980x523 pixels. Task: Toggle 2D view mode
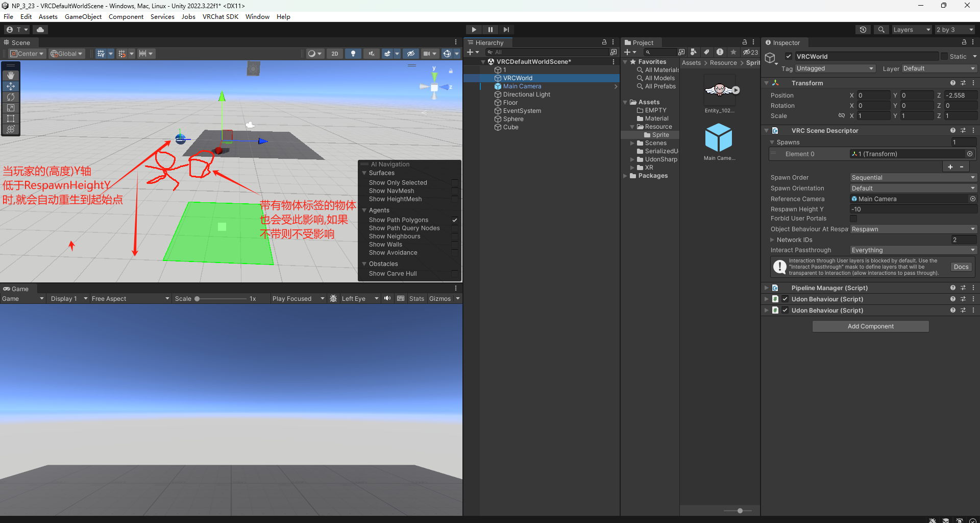click(335, 54)
